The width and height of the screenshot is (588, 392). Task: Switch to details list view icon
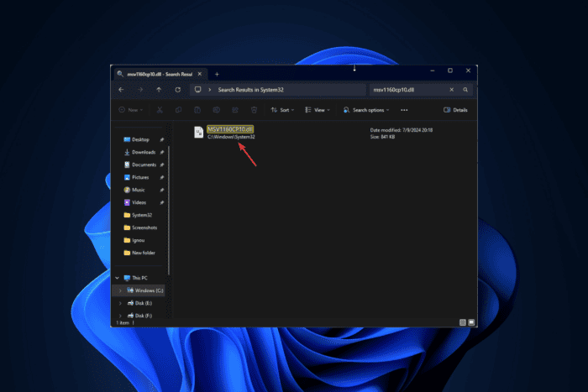click(463, 322)
